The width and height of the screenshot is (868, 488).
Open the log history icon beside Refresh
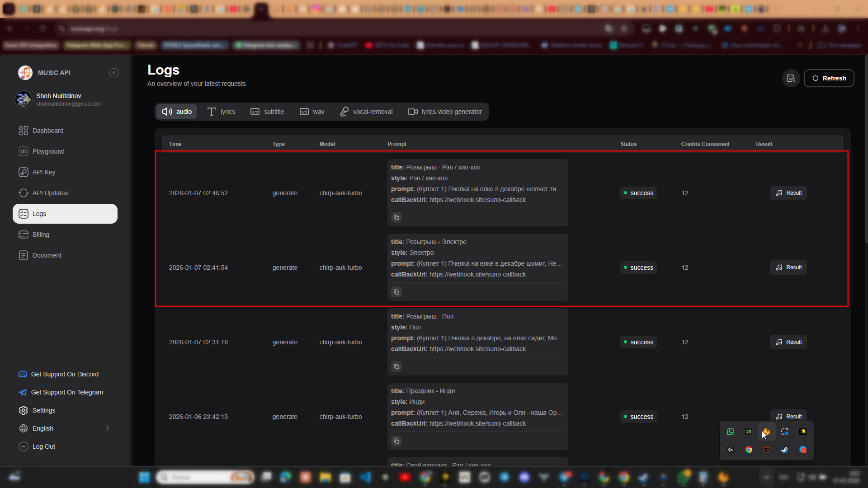click(x=791, y=78)
